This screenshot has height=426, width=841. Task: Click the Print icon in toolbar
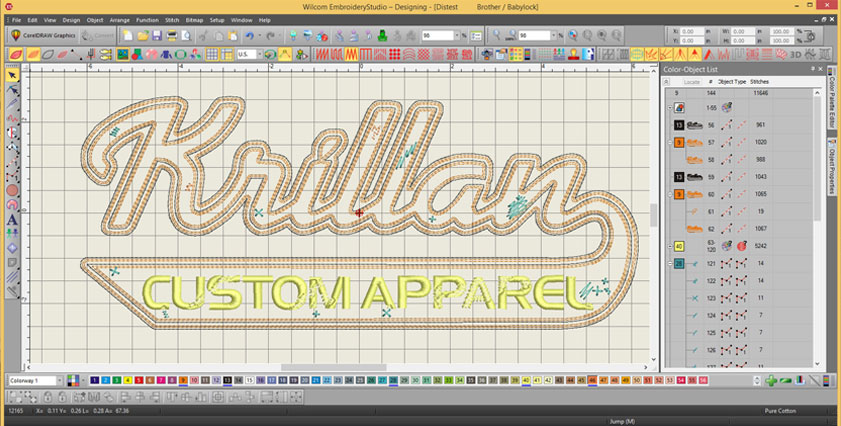coord(172,36)
